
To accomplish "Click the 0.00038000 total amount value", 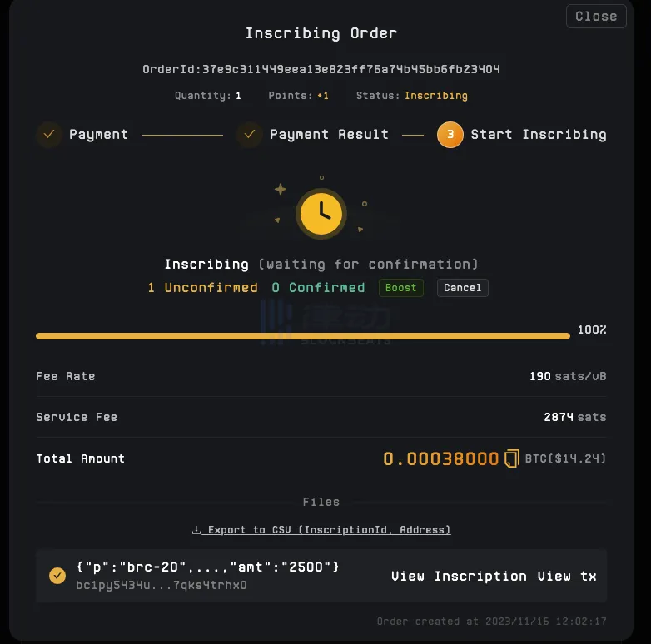I will 440,458.
